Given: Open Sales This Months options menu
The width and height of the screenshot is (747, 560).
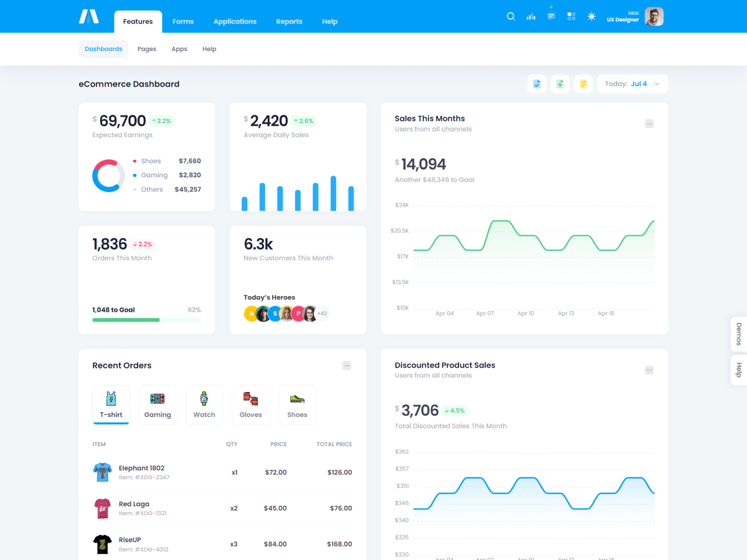Looking at the screenshot, I should click(x=649, y=124).
